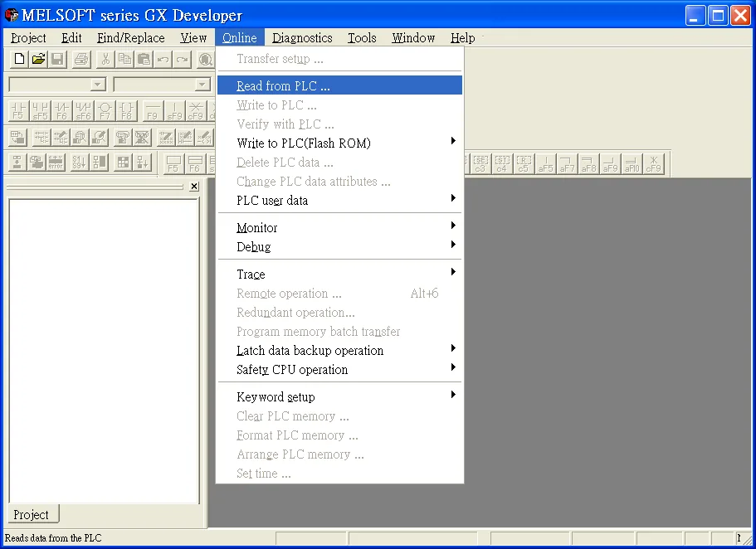This screenshot has width=756, height=549.
Task: Select the open contact F5 icon
Action: (x=18, y=111)
